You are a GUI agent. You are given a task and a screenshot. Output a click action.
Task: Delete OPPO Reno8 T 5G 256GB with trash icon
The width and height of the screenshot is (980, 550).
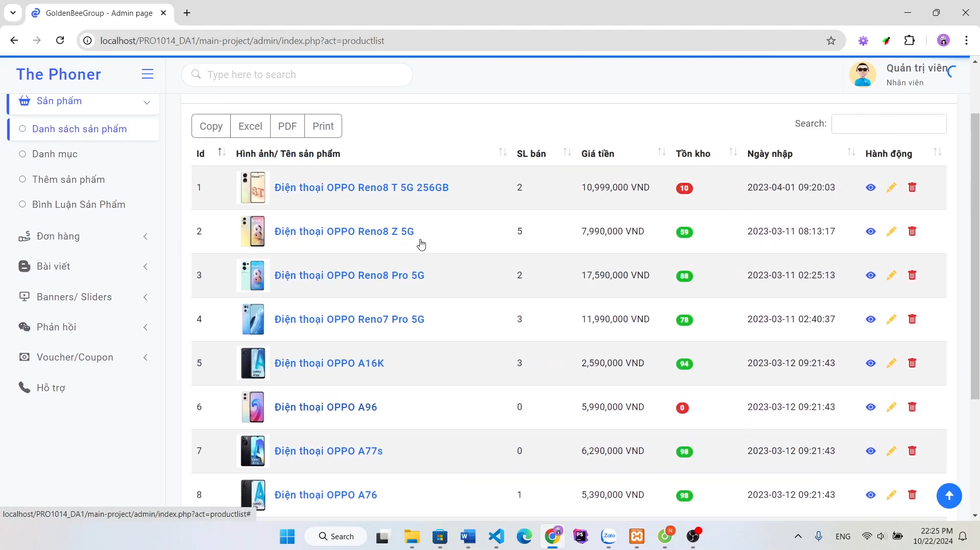tap(912, 187)
